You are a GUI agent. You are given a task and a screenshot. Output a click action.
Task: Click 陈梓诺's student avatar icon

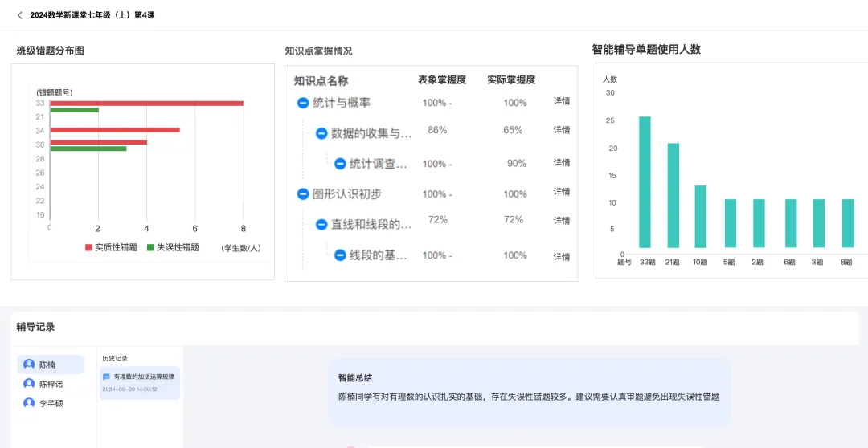(29, 384)
